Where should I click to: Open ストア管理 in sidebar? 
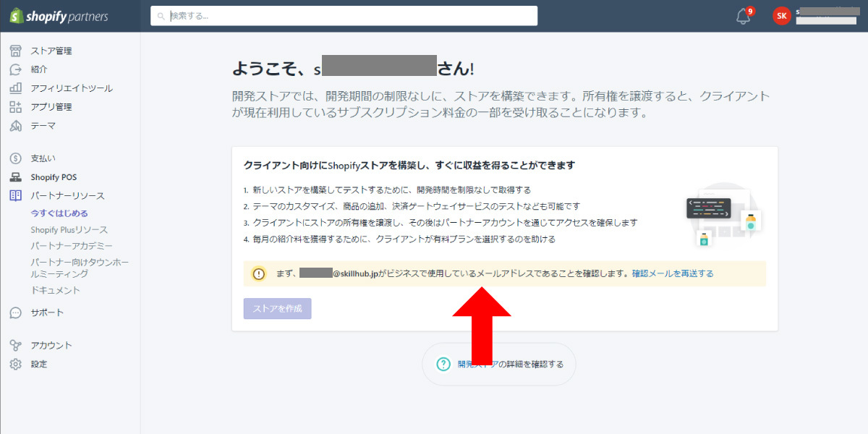(x=51, y=51)
